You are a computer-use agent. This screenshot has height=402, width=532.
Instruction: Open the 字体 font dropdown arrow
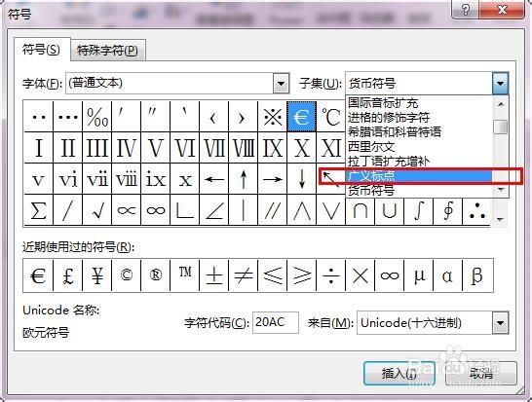tap(281, 83)
